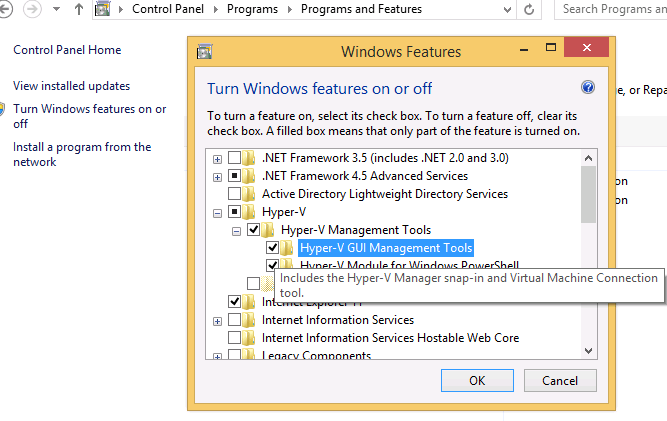Click Install a program from the network
667x421 pixels.
82,154
